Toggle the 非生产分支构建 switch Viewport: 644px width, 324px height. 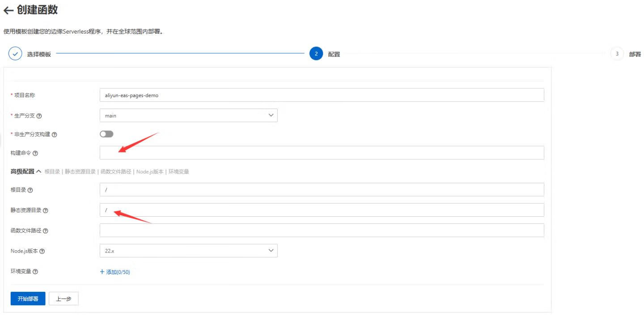106,134
